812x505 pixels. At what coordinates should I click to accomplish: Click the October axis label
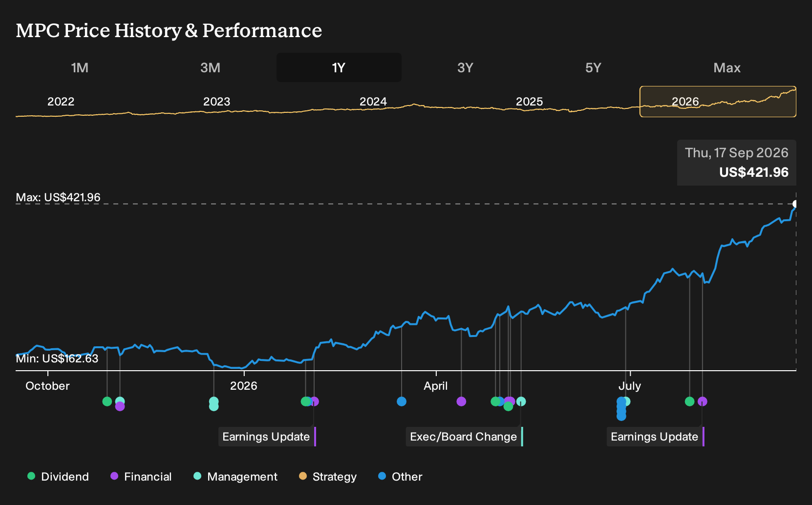pos(47,386)
